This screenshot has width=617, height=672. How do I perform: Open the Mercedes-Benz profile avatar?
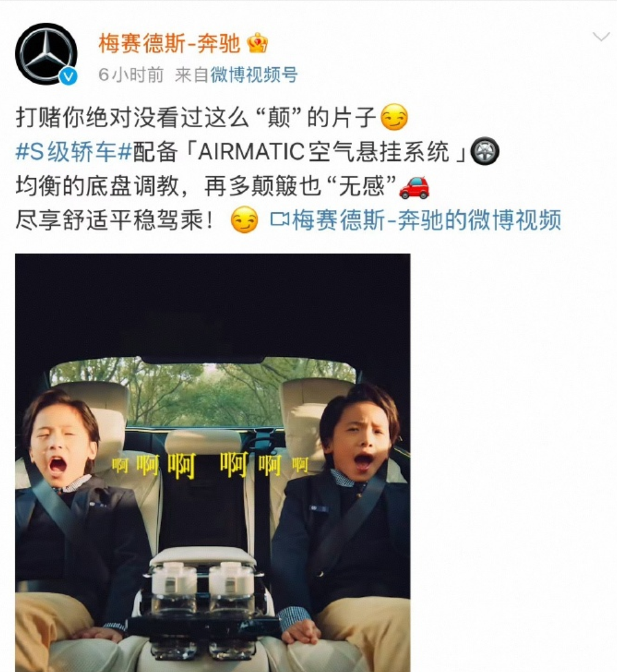[47, 54]
